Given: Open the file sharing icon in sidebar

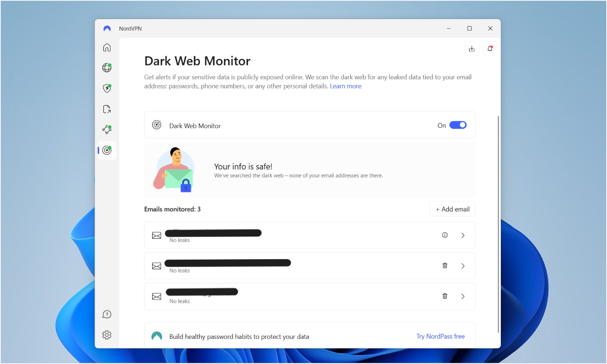Looking at the screenshot, I should click(107, 109).
